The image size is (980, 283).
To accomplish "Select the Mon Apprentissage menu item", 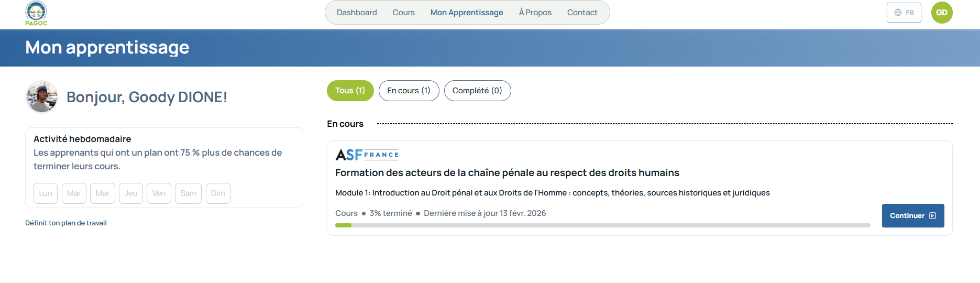I will click(x=467, y=13).
